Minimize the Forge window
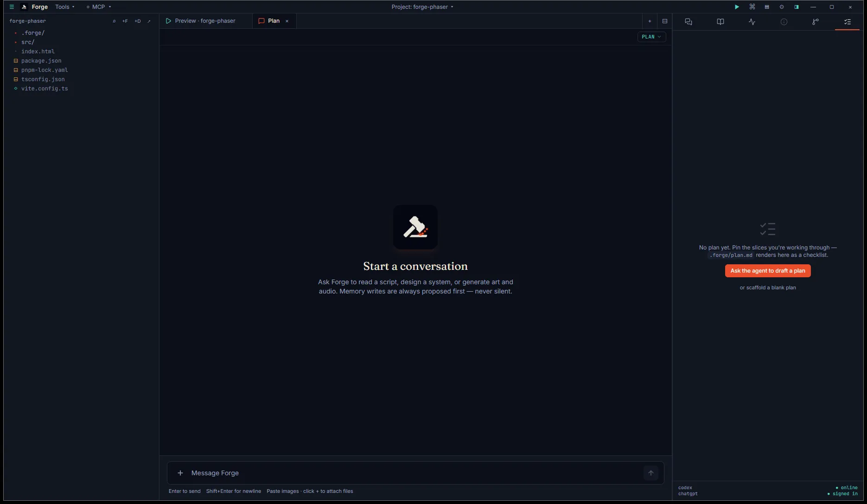Image resolution: width=867 pixels, height=504 pixels. pyautogui.click(x=813, y=7)
